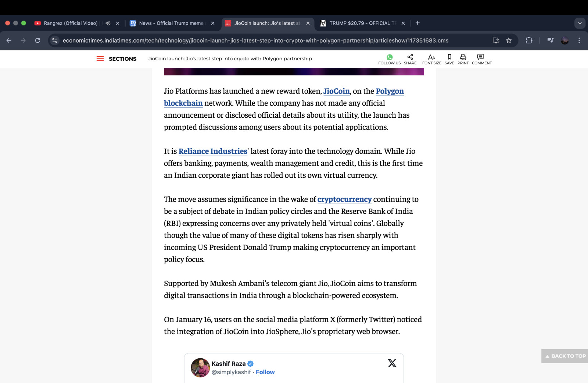
Task: Click Back To Top button
Action: coord(565,356)
